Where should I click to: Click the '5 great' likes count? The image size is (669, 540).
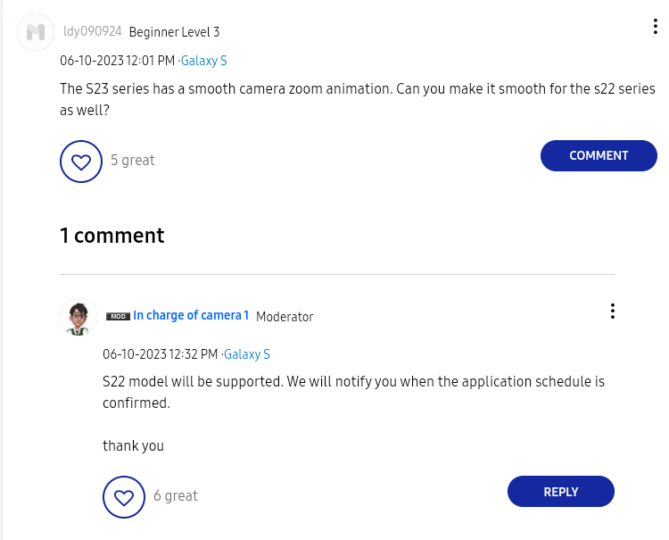[x=132, y=160]
